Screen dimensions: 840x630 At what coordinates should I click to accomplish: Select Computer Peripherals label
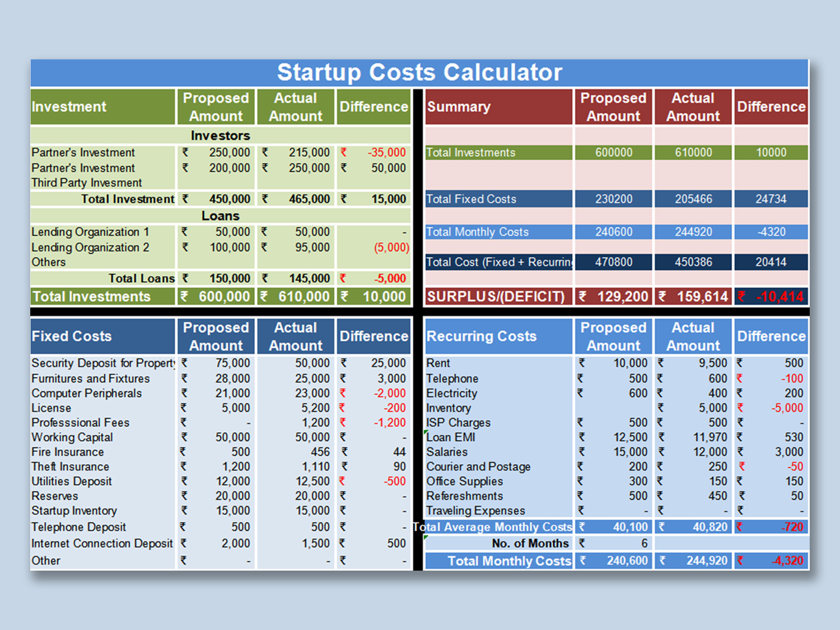[87, 393]
